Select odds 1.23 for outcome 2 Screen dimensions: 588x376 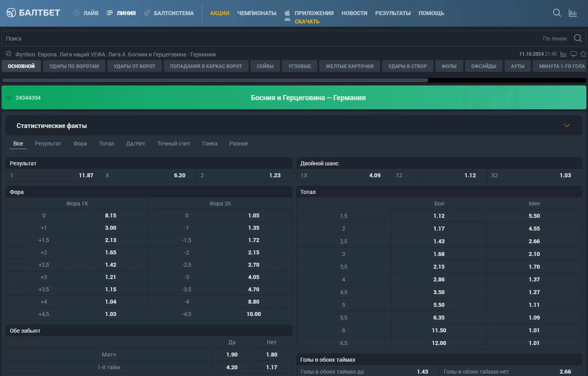(x=275, y=175)
